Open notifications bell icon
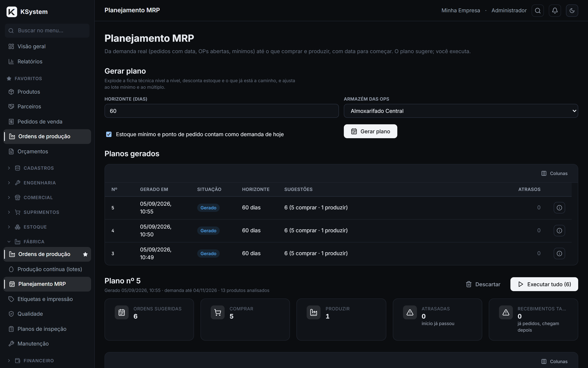 tap(555, 10)
